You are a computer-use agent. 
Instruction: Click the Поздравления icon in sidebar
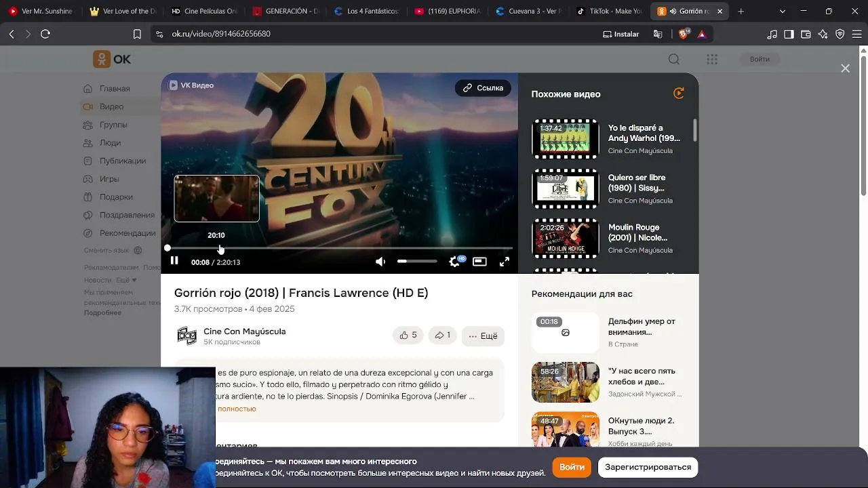click(x=87, y=215)
